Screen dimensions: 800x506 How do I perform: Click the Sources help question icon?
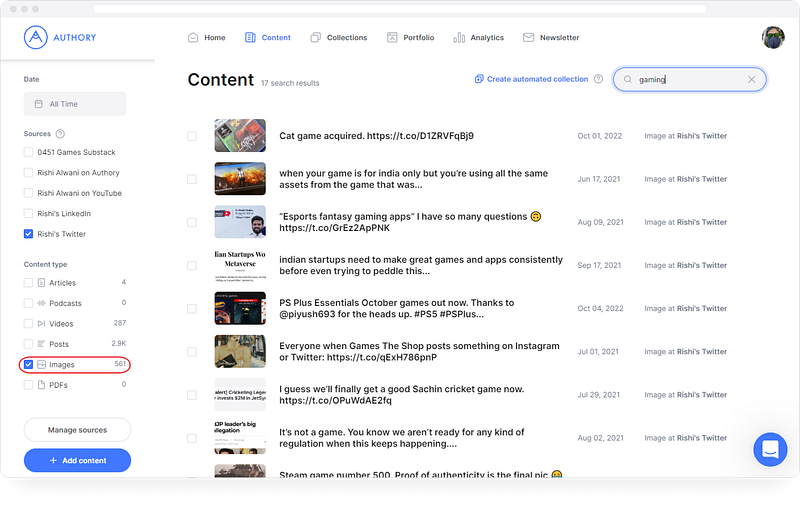point(60,134)
